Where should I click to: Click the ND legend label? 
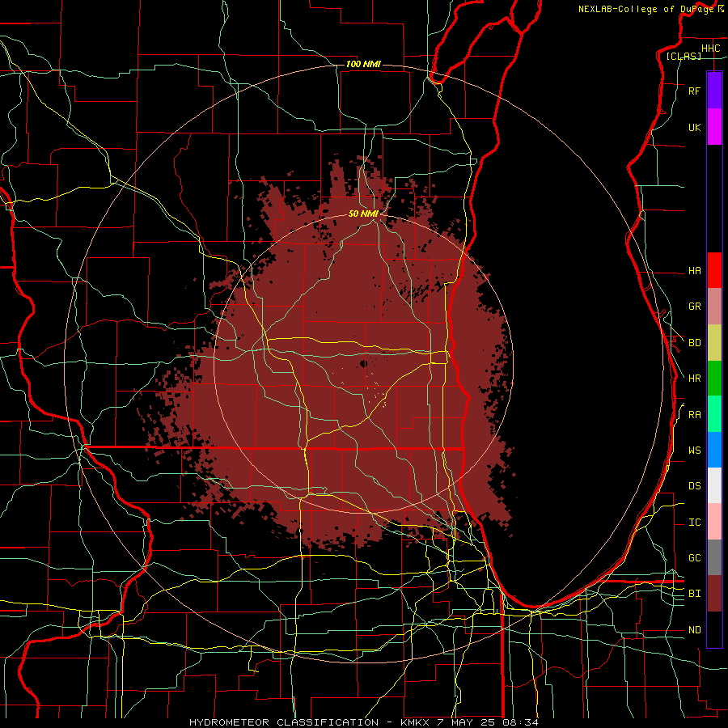694,630
